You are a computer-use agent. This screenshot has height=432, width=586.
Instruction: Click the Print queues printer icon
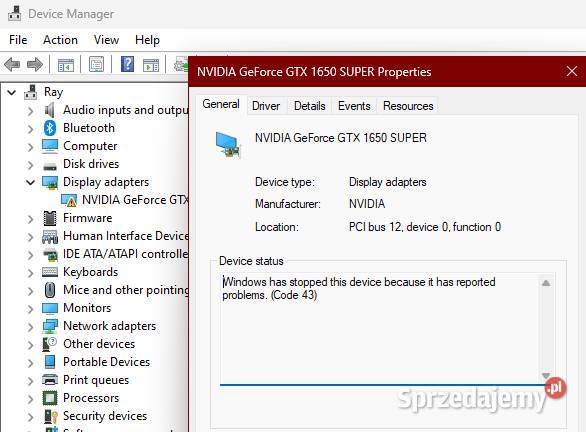[x=50, y=380]
